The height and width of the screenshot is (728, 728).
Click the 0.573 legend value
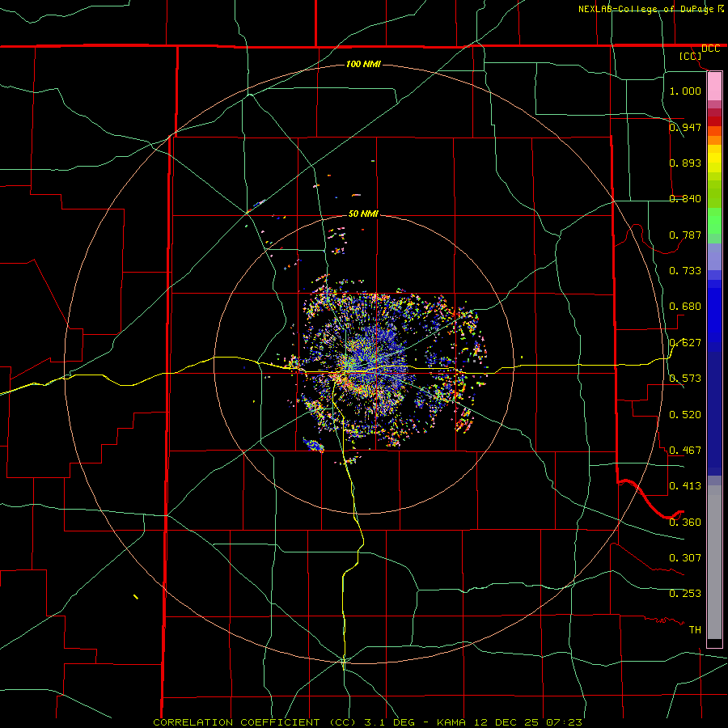click(x=685, y=378)
